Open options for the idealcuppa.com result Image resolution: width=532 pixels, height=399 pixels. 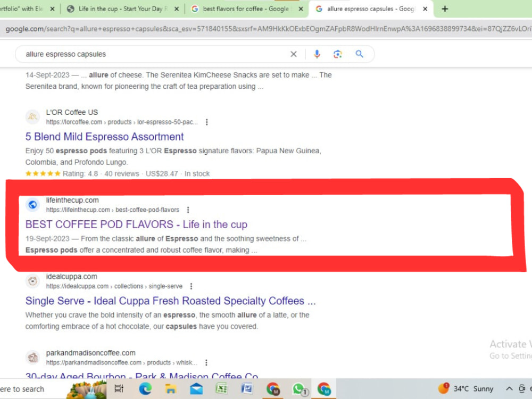click(x=191, y=286)
